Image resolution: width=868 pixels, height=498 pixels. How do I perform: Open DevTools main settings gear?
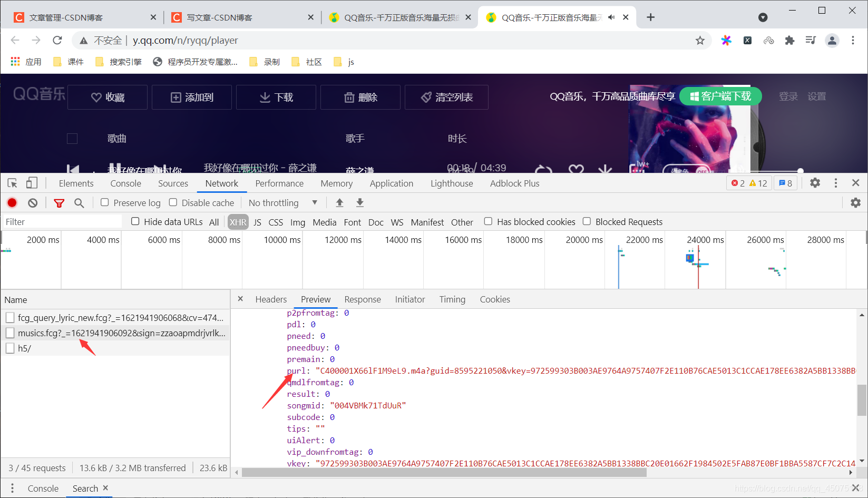[x=815, y=183]
